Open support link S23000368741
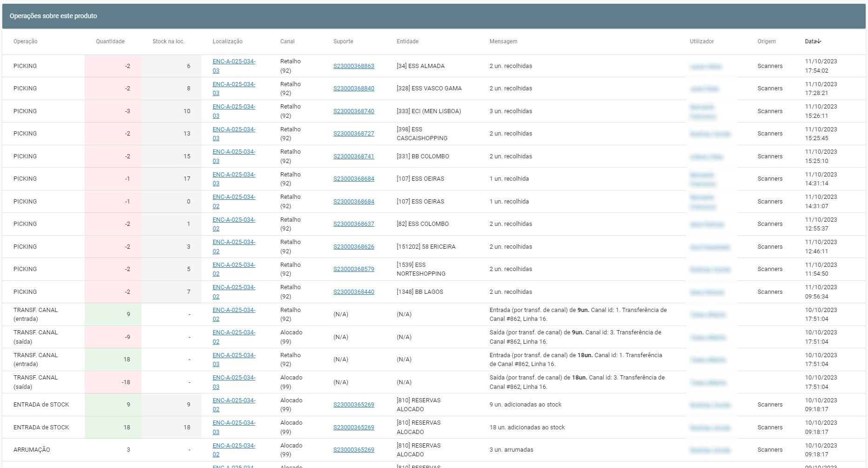 [354, 156]
